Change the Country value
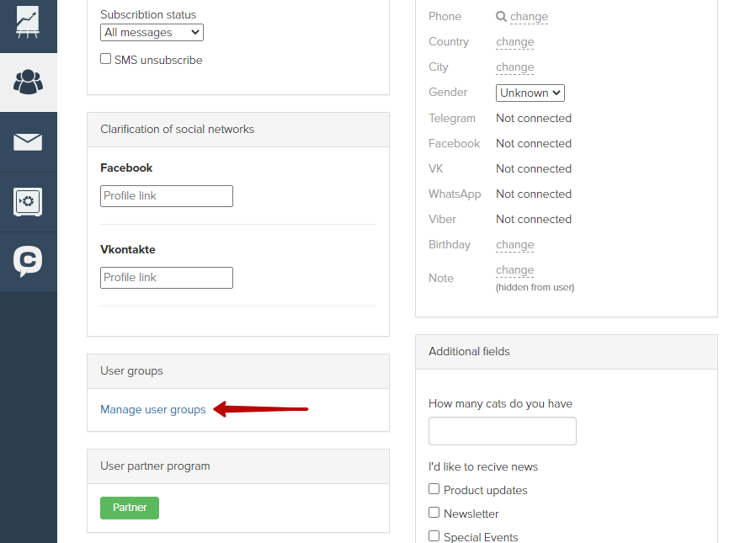The image size is (756, 543). (x=515, y=42)
